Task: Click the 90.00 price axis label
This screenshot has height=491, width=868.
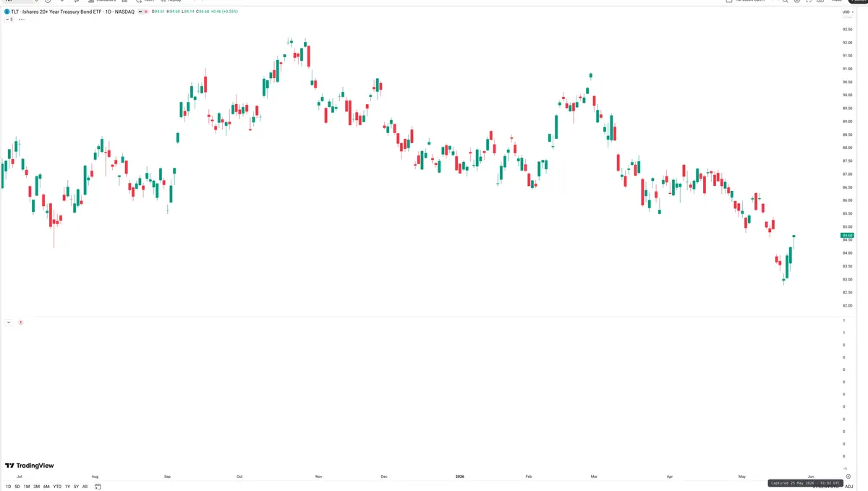Action: click(847, 95)
